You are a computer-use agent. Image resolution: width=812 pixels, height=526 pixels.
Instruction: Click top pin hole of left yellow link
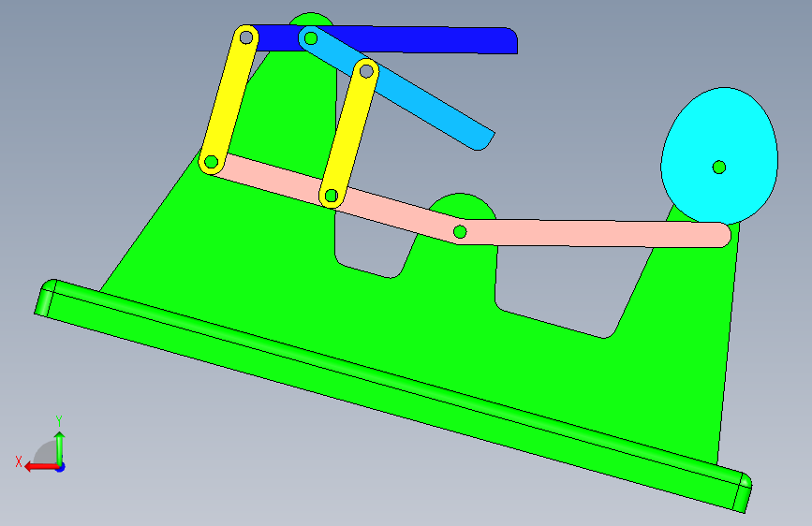(246, 37)
